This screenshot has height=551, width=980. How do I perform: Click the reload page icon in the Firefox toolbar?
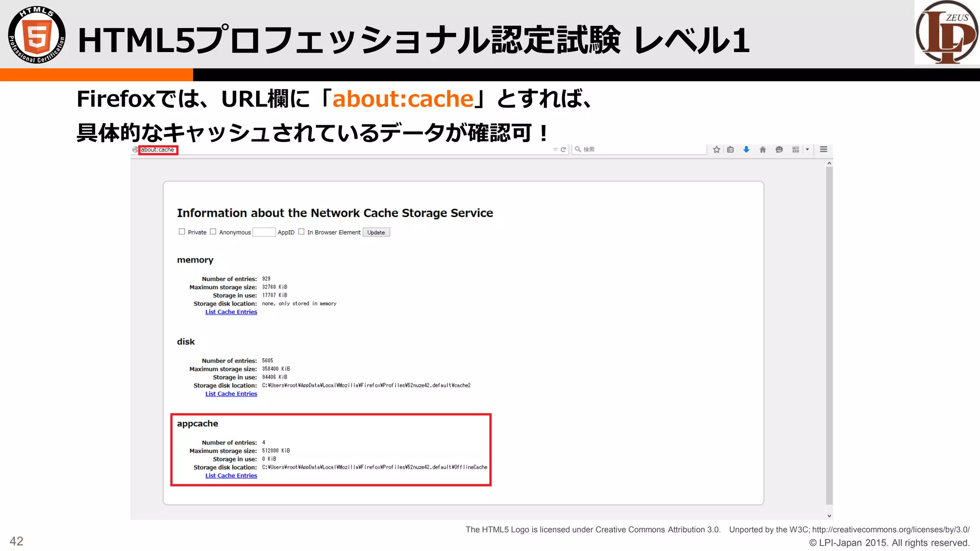point(563,150)
